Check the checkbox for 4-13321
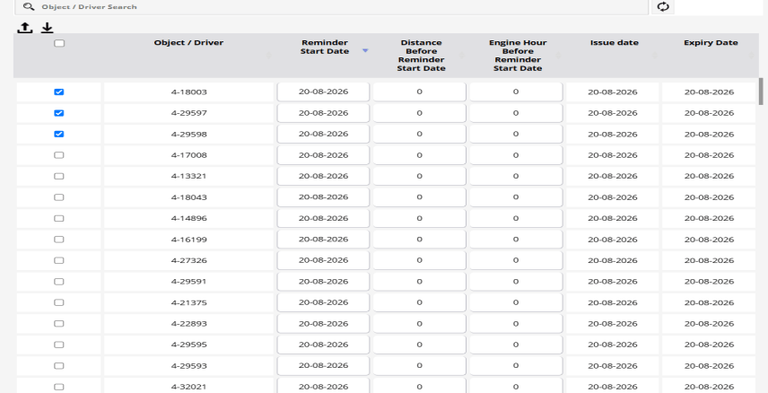 pos(59,176)
